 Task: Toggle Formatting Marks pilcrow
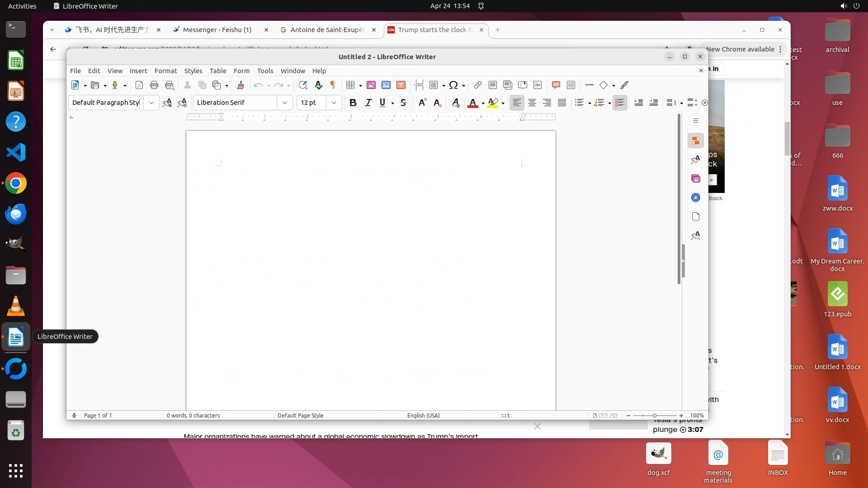pos(333,85)
